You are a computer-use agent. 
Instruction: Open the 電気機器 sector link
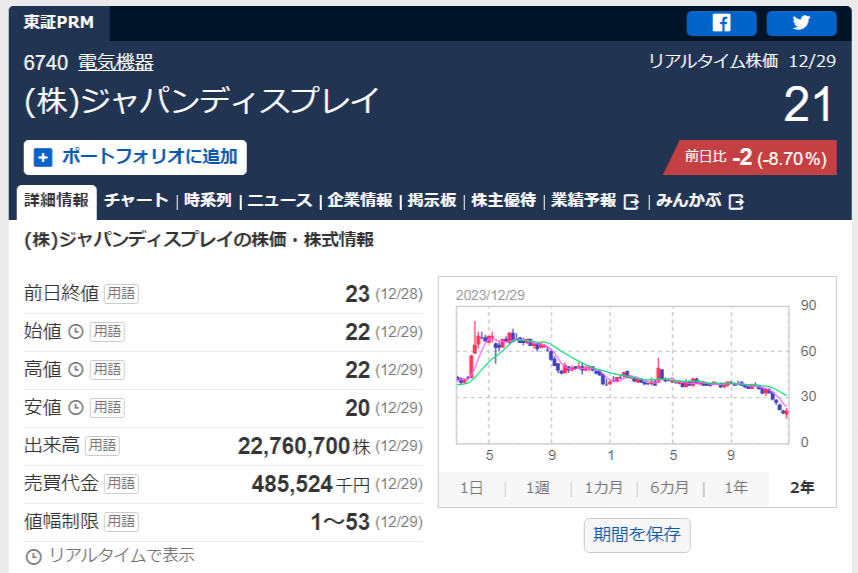[x=116, y=62]
